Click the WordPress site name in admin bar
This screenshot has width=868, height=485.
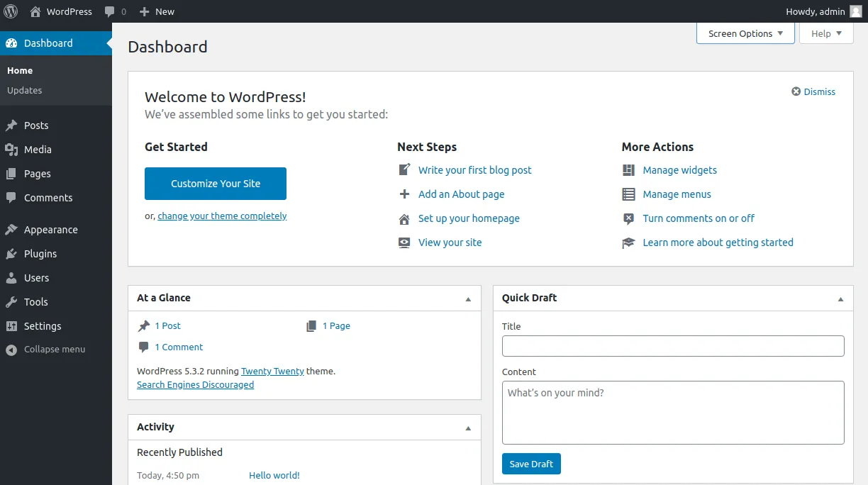69,11
